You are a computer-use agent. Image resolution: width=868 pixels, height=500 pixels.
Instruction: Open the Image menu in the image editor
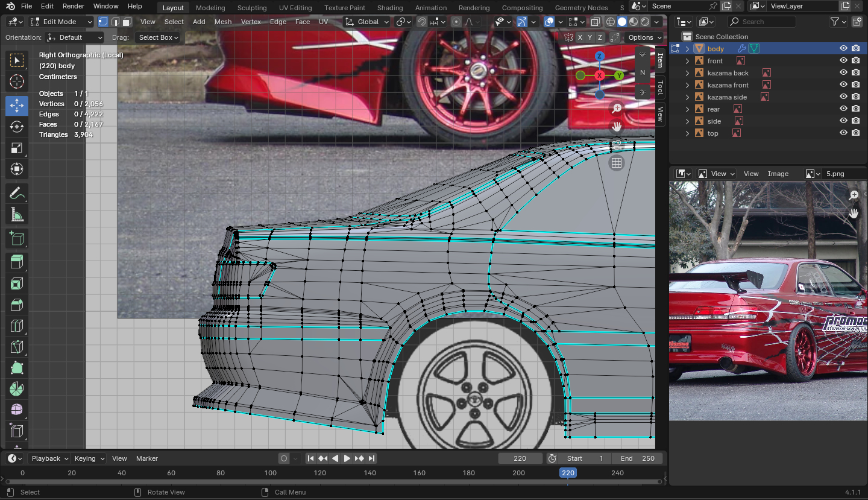pos(778,174)
